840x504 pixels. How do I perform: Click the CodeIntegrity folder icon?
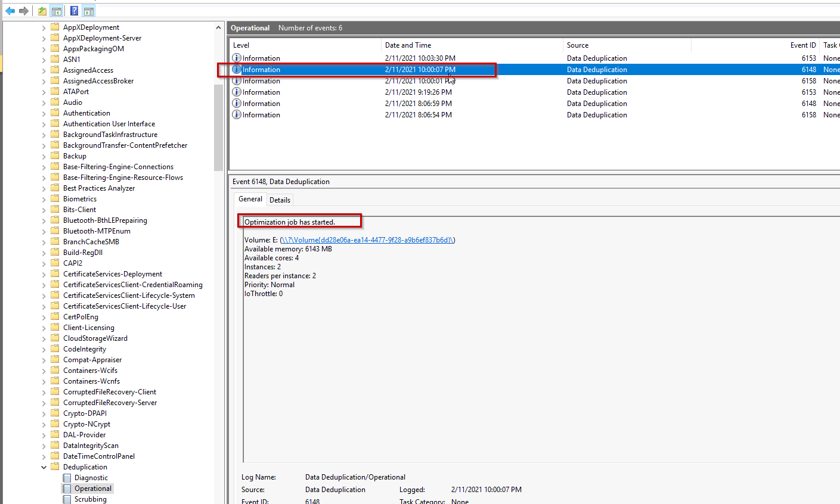(x=55, y=349)
